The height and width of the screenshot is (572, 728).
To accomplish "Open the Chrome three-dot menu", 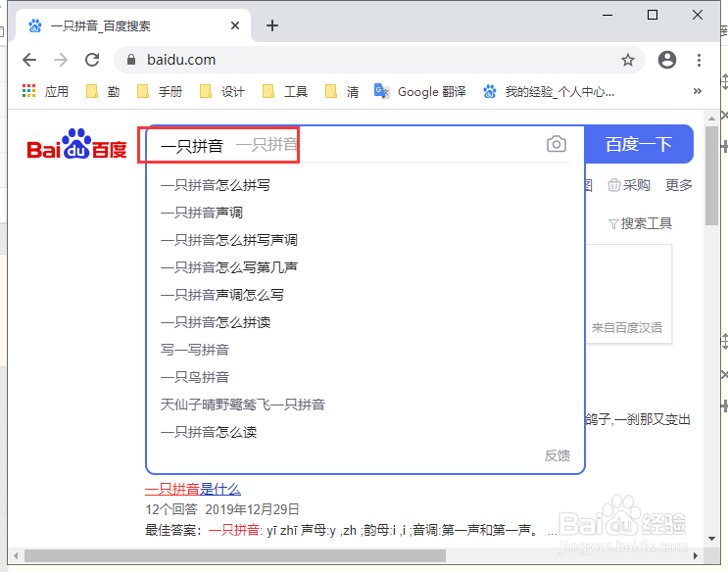I will click(699, 60).
